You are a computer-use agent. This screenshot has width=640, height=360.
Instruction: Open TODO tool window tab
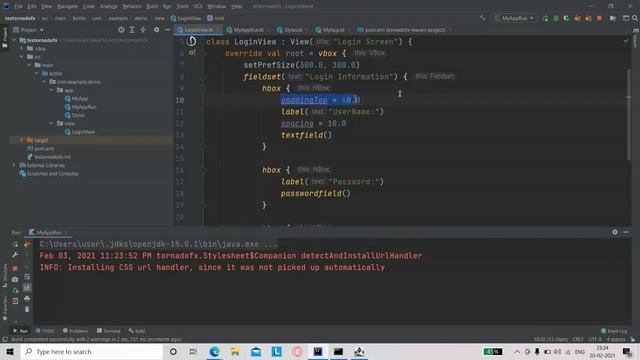45,331
